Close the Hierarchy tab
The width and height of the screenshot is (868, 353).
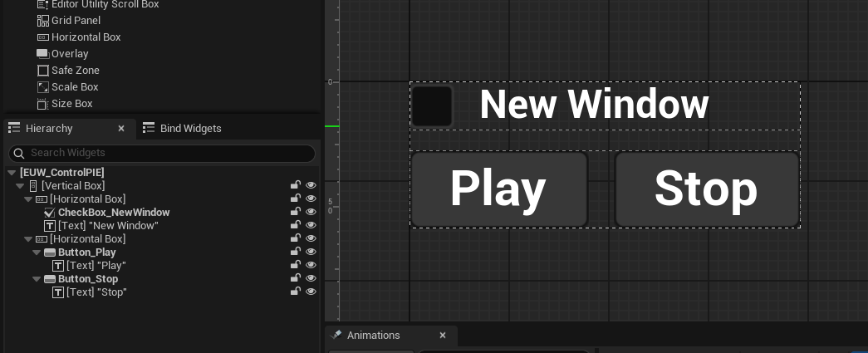[121, 129]
